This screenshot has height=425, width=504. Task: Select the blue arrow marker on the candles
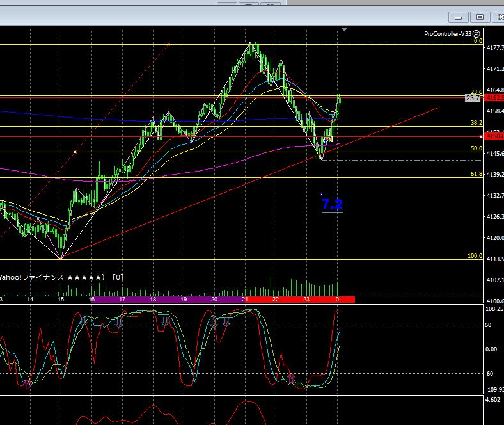coord(326,140)
